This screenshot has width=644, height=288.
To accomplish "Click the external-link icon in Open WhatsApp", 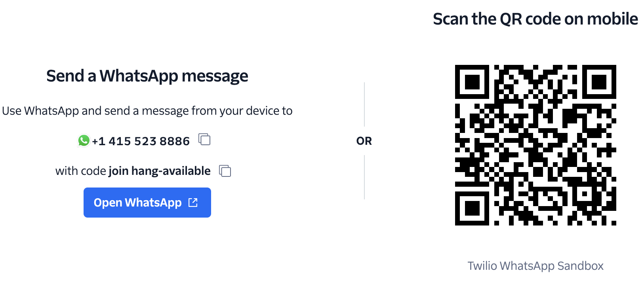I will [x=193, y=203].
